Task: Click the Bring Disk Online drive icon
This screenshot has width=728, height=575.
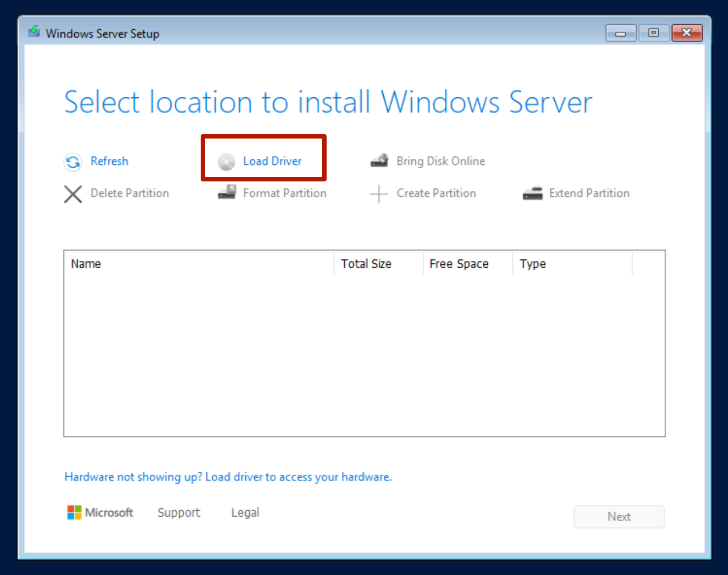Action: [x=379, y=161]
